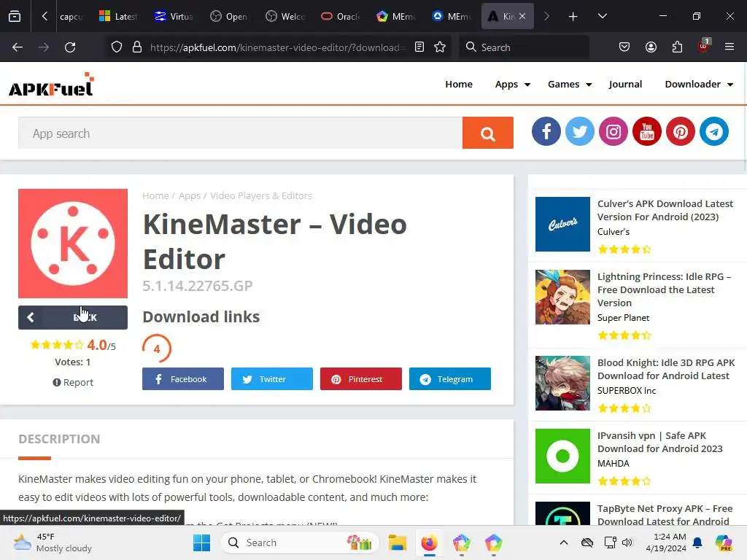Open the extensions puzzle icon

(677, 47)
